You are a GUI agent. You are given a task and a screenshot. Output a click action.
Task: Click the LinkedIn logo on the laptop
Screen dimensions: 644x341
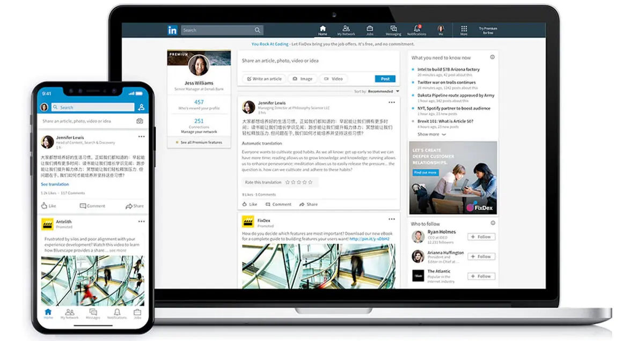click(x=172, y=31)
